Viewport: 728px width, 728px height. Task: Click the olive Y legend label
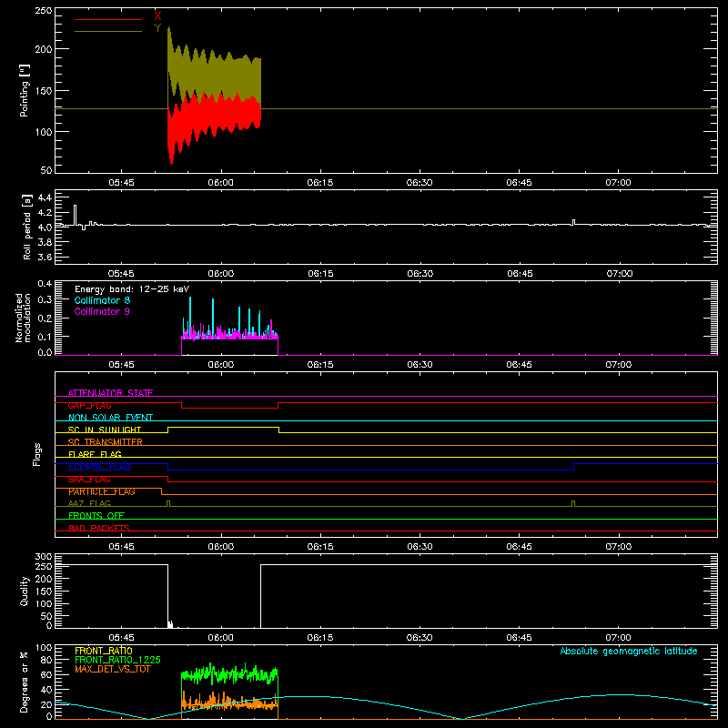tap(157, 28)
